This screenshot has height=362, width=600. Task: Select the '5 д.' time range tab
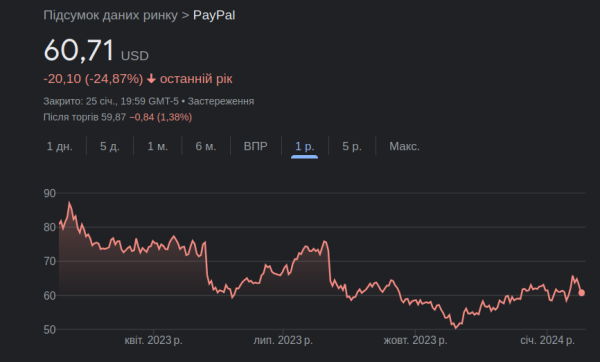click(x=110, y=146)
